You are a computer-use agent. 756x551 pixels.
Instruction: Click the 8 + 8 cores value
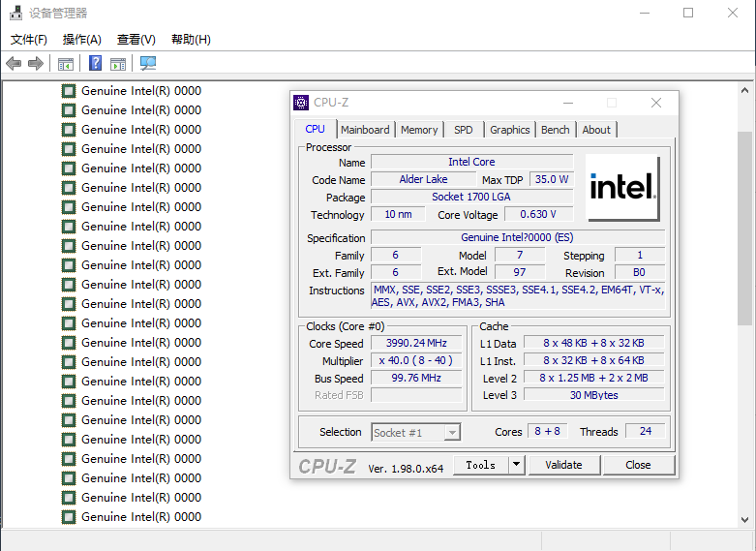click(547, 431)
